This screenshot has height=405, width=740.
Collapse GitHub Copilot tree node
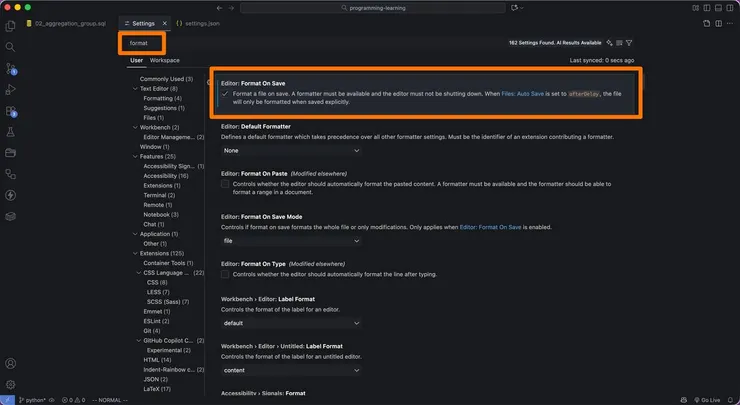[x=139, y=340]
